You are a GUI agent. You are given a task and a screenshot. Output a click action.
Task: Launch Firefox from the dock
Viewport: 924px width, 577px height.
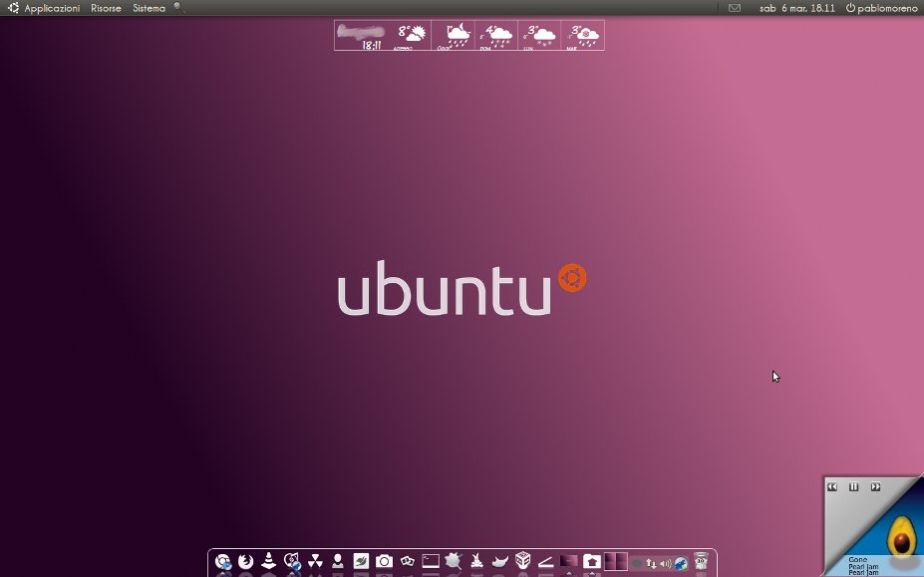tap(246, 562)
